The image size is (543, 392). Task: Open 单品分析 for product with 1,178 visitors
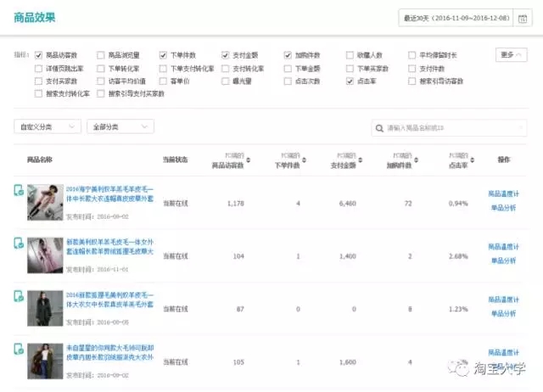click(x=503, y=208)
